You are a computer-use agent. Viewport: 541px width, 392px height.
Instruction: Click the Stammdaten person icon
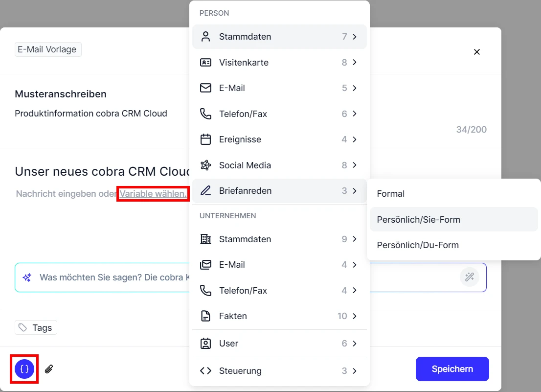click(x=205, y=36)
